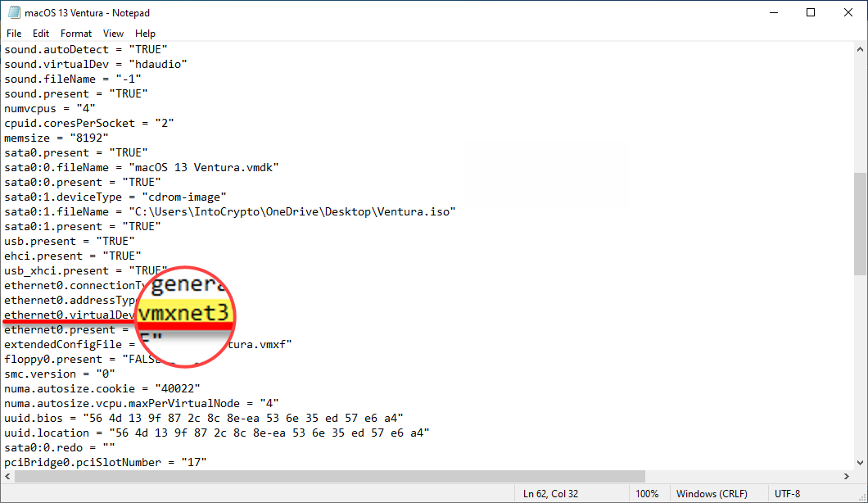Open the View menu
868x503 pixels.
coord(113,34)
